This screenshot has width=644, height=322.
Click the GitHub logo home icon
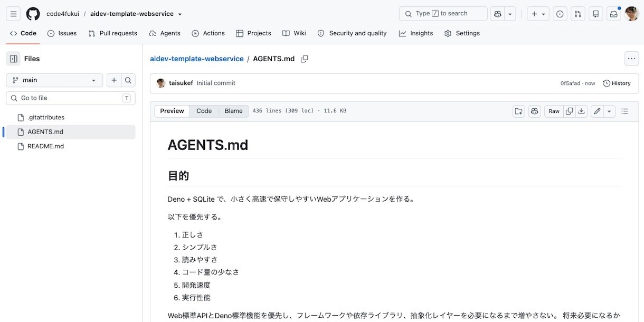33,14
